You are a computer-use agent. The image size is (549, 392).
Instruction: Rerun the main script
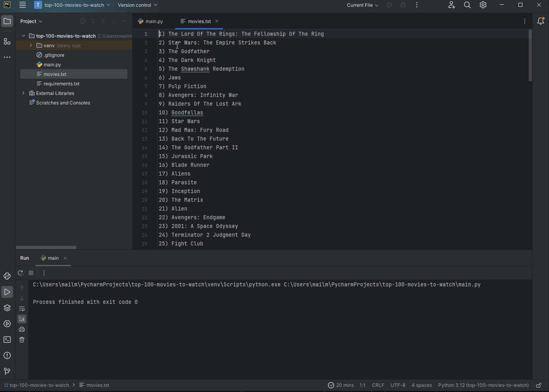point(21,273)
